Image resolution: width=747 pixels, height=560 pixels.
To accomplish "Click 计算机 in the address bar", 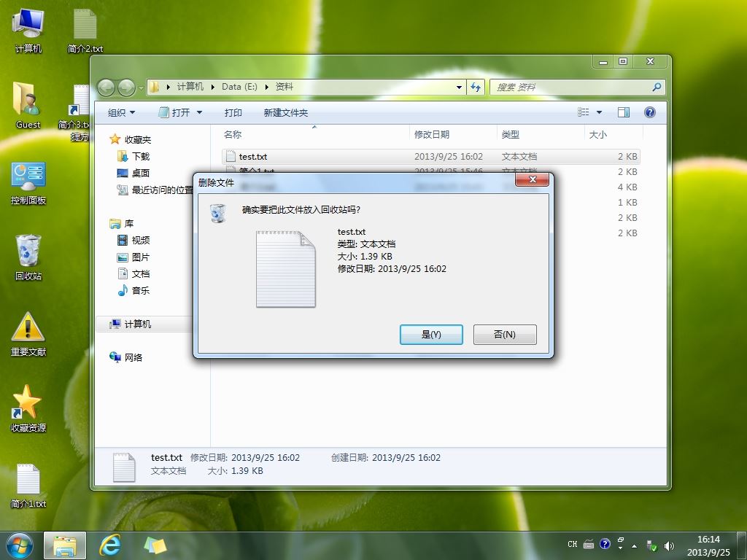I will (190, 87).
